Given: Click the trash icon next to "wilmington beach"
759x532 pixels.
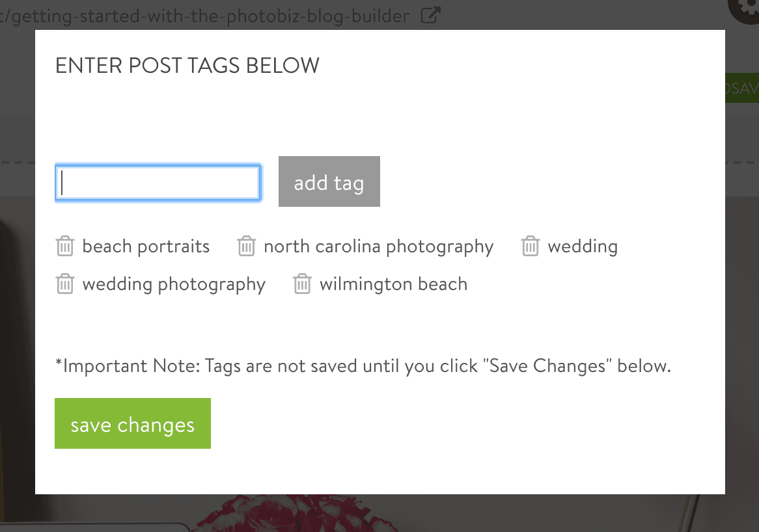Looking at the screenshot, I should coord(302,284).
